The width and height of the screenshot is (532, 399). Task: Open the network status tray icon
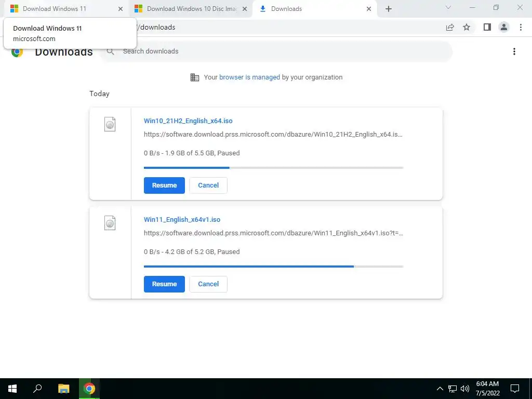453,389
